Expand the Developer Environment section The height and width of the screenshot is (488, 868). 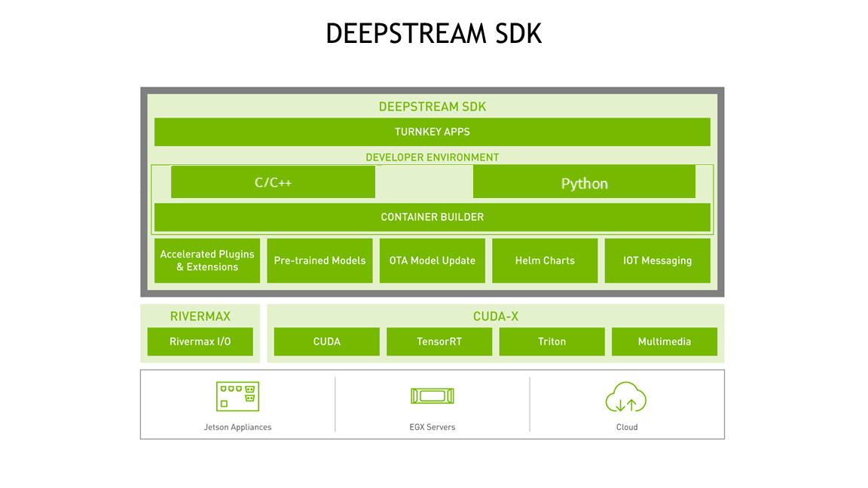(x=432, y=157)
